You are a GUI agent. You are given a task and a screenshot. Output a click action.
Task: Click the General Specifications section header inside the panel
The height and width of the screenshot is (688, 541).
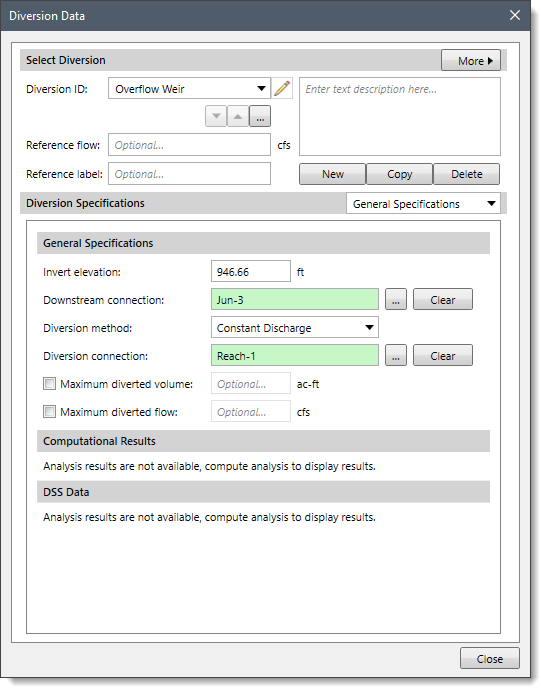(263, 243)
